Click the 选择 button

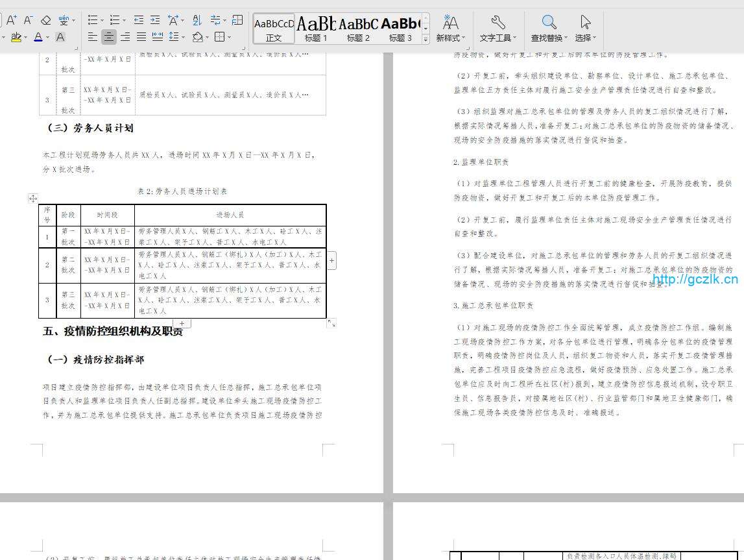click(x=584, y=29)
